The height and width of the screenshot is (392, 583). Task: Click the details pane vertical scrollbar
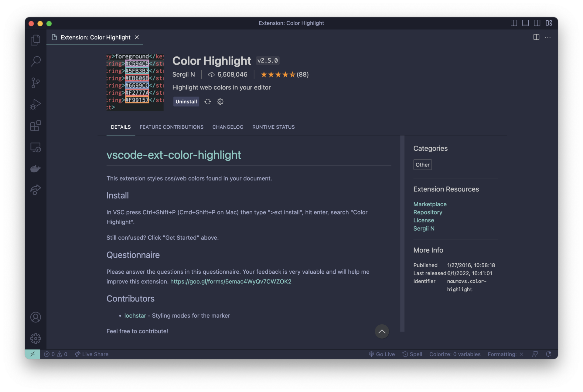coord(402,234)
